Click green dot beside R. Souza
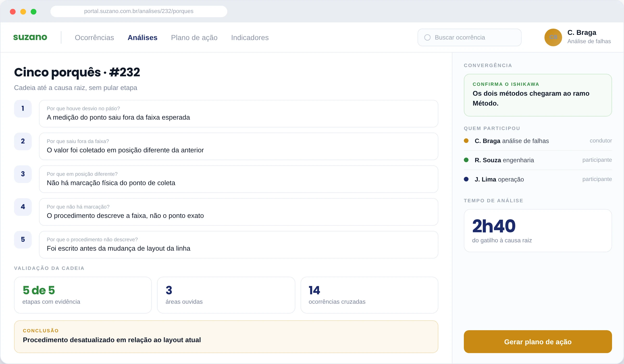Image resolution: width=624 pixels, height=364 pixels. [x=466, y=160]
